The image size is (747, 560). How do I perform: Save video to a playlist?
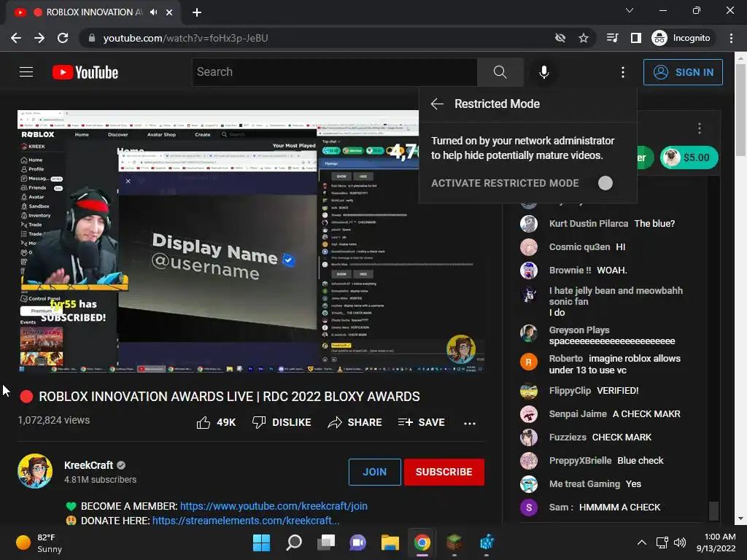[421, 422]
